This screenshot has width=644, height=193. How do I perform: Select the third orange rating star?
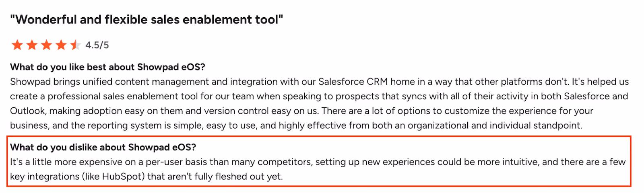pos(46,45)
